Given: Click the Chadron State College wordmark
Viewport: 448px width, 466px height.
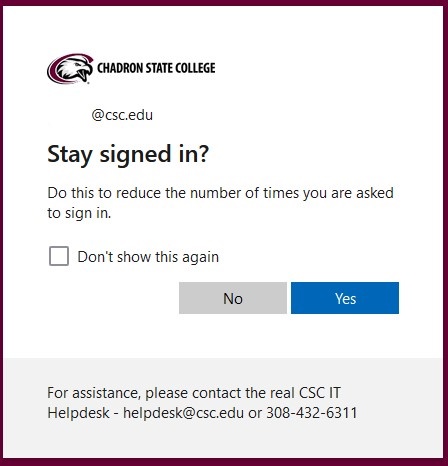Looking at the screenshot, I should click(x=156, y=68).
